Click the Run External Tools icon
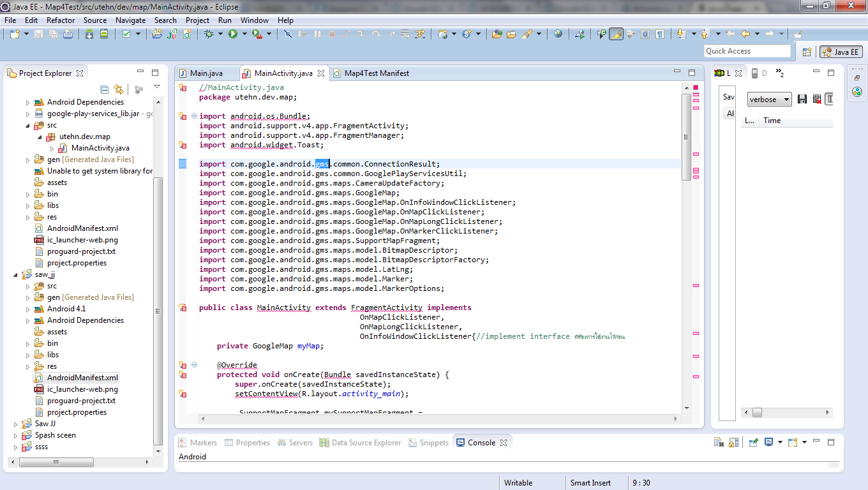The width and height of the screenshot is (868, 490). click(x=257, y=34)
